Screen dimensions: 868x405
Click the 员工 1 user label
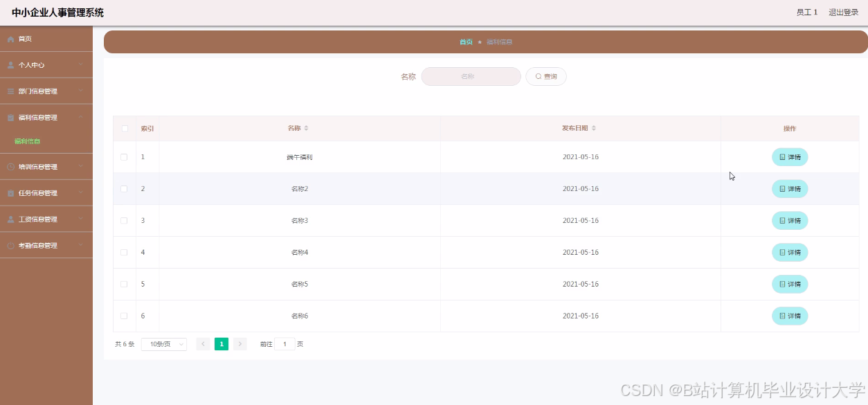806,12
